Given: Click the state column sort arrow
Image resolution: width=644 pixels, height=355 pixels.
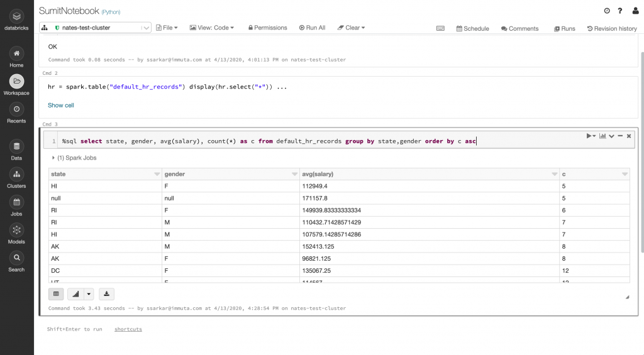Looking at the screenshot, I should pos(157,174).
